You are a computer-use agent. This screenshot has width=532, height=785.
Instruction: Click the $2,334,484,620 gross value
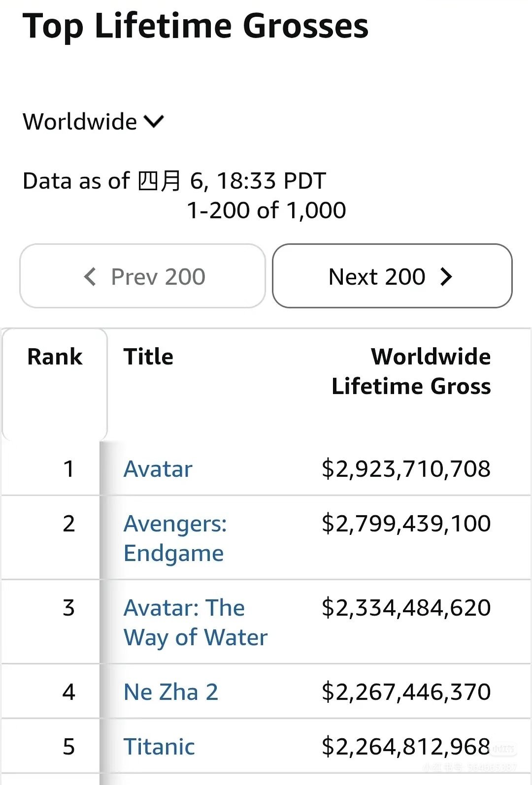tap(406, 608)
